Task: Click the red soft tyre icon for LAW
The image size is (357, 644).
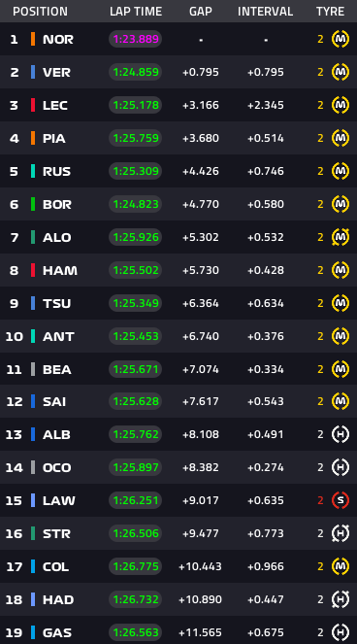Action: click(x=341, y=500)
